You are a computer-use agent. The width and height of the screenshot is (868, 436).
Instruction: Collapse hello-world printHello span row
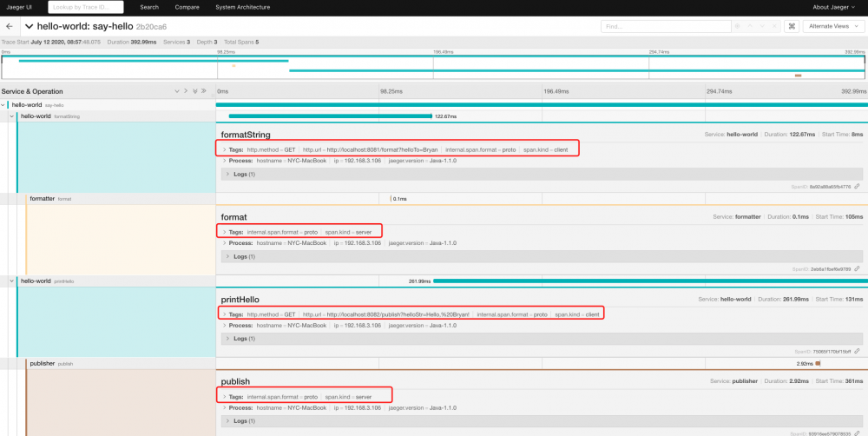tap(12, 281)
